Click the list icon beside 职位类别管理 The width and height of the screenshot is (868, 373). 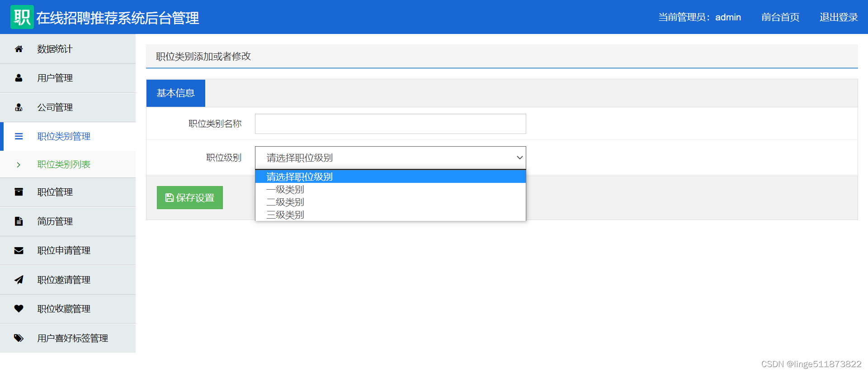click(x=19, y=136)
